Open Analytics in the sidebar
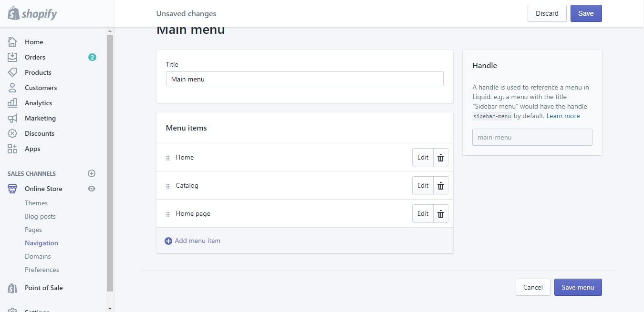The image size is (644, 312). 38,103
